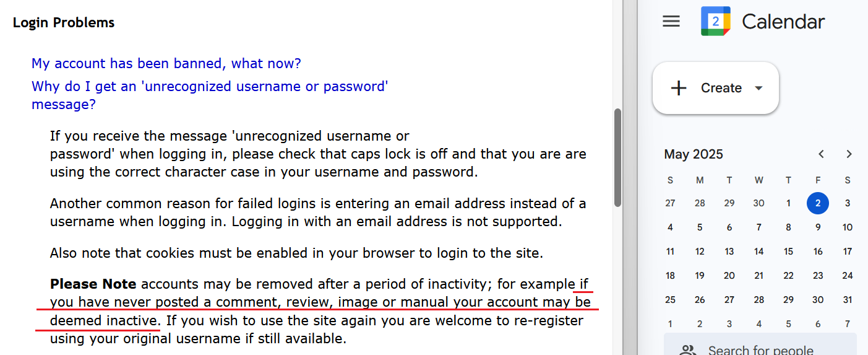Click the Login Problems heading
Image resolution: width=868 pixels, height=355 pixels.
pos(64,23)
